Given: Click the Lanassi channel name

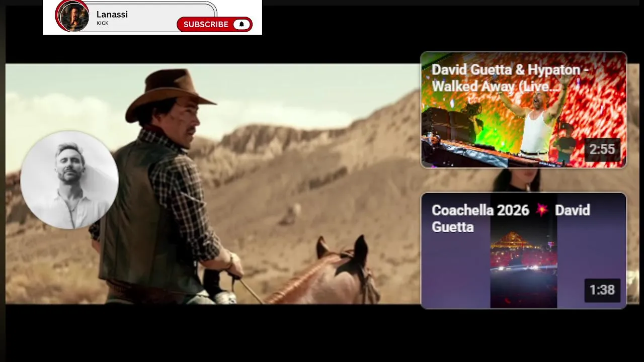Looking at the screenshot, I should (x=112, y=14).
